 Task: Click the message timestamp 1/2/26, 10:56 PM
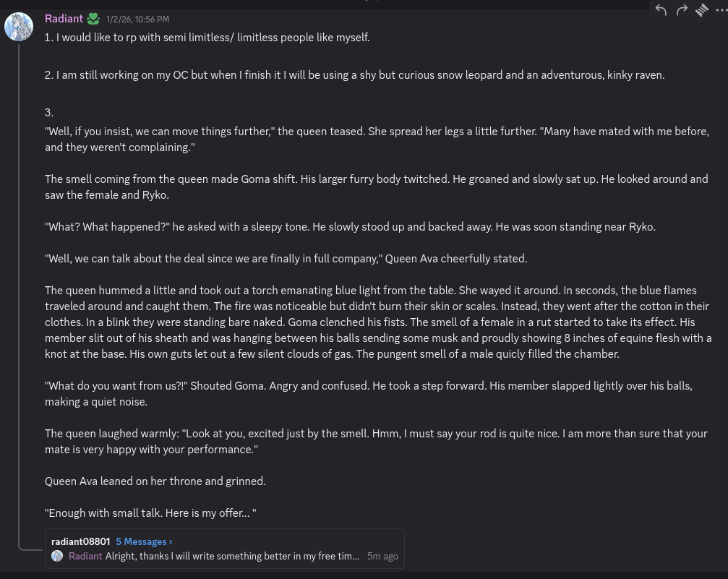138,20
